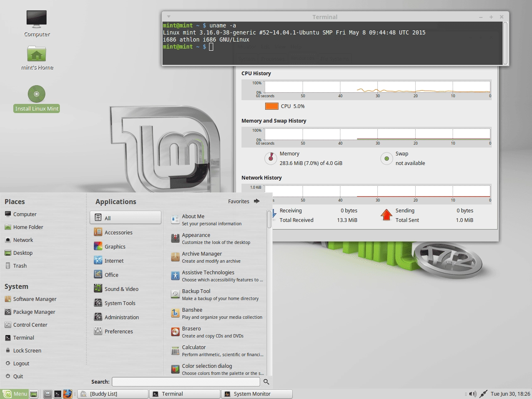
Task: Click the red Sending arrow icon
Action: pos(386,215)
